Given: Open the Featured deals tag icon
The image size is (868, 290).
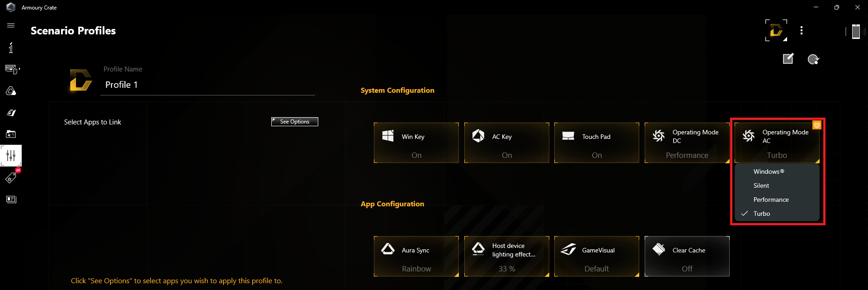Looking at the screenshot, I should tap(11, 178).
